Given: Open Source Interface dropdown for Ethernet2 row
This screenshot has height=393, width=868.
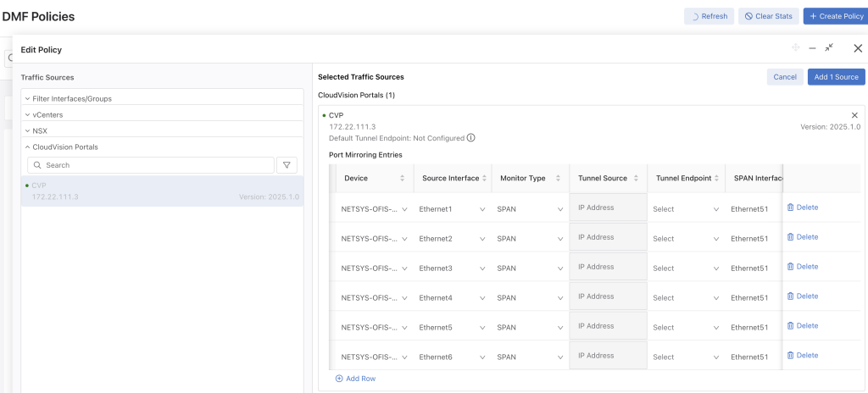Looking at the screenshot, I should pyautogui.click(x=452, y=239).
